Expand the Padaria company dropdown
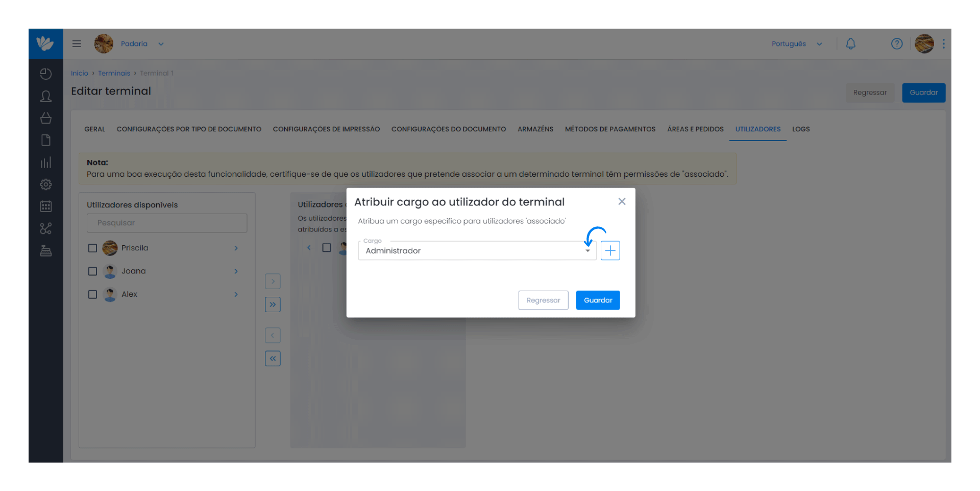The image size is (980, 491). pos(142,44)
